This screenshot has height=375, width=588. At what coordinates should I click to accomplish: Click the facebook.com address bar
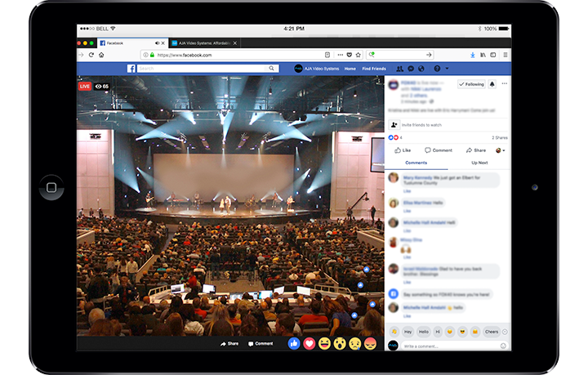click(238, 55)
